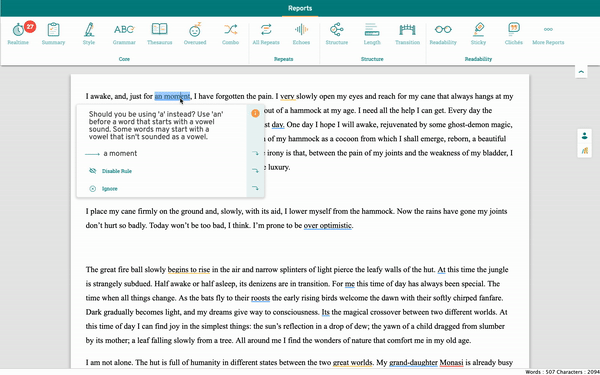Click the word count in status bar

point(541,372)
